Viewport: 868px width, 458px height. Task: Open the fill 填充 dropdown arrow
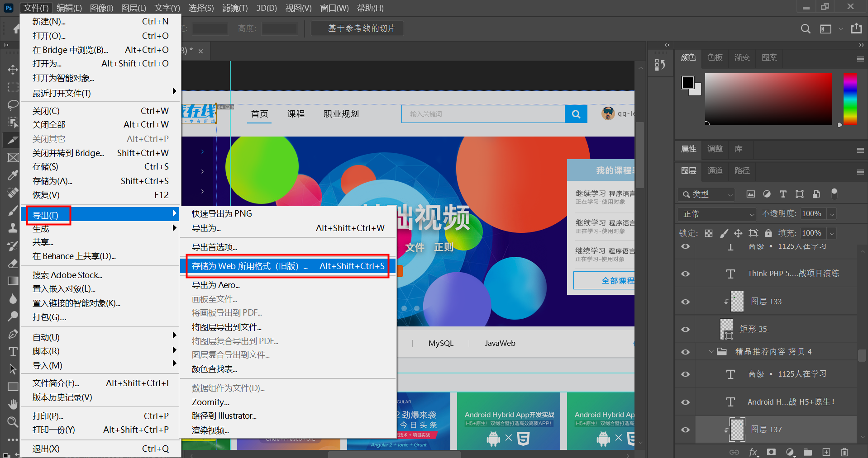pos(832,233)
